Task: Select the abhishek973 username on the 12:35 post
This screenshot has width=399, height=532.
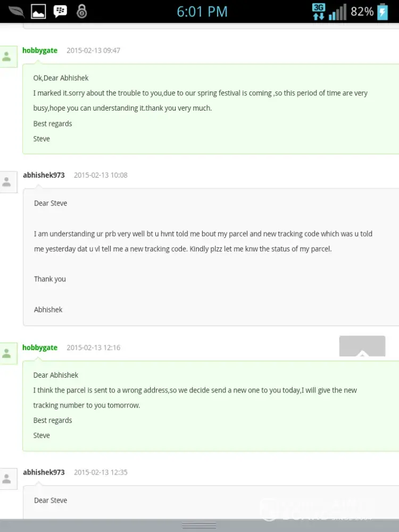Action: [44, 472]
